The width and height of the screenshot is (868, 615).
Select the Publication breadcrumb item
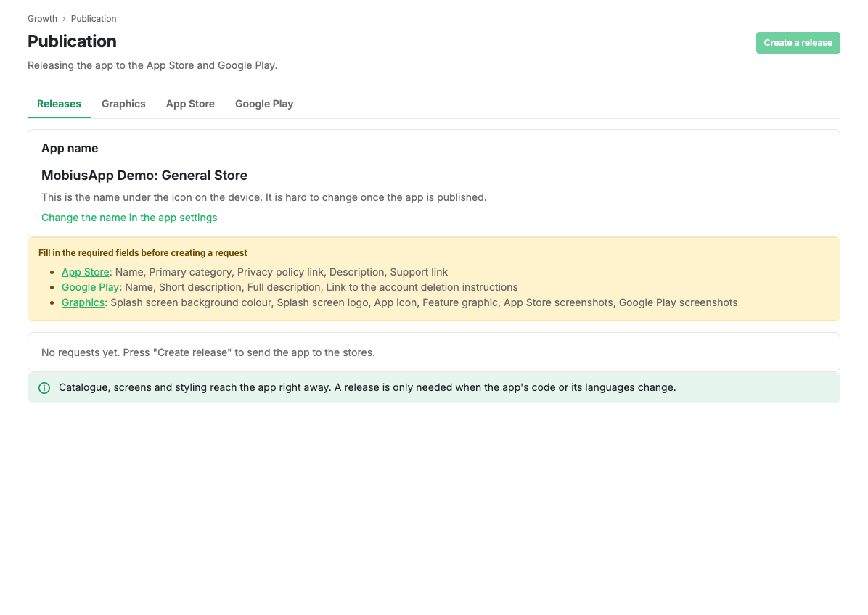[94, 19]
